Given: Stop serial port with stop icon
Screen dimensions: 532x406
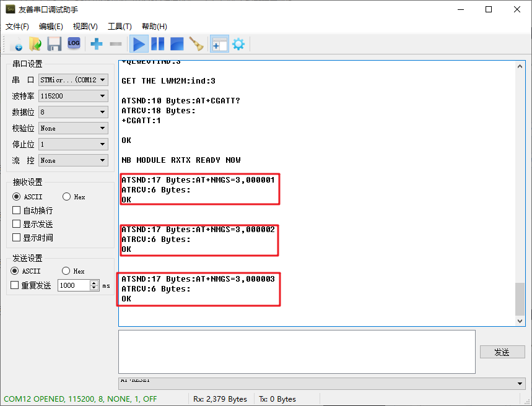Looking at the screenshot, I should click(x=177, y=44).
